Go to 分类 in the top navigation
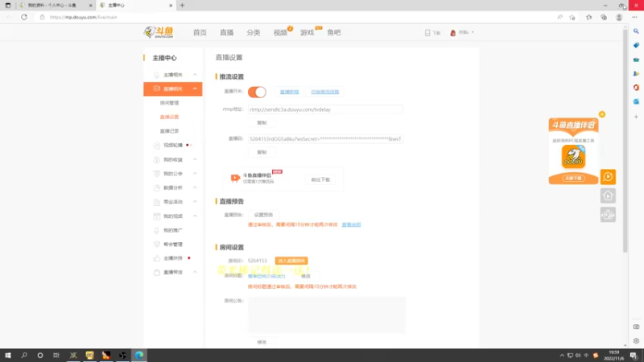This screenshot has height=362, width=644. pos(253,32)
